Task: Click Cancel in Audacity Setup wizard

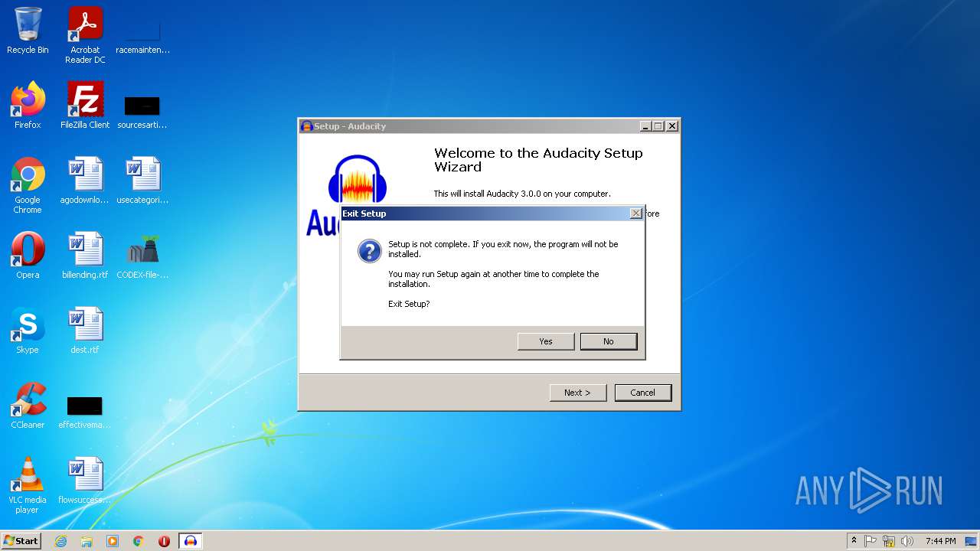Action: pos(643,393)
